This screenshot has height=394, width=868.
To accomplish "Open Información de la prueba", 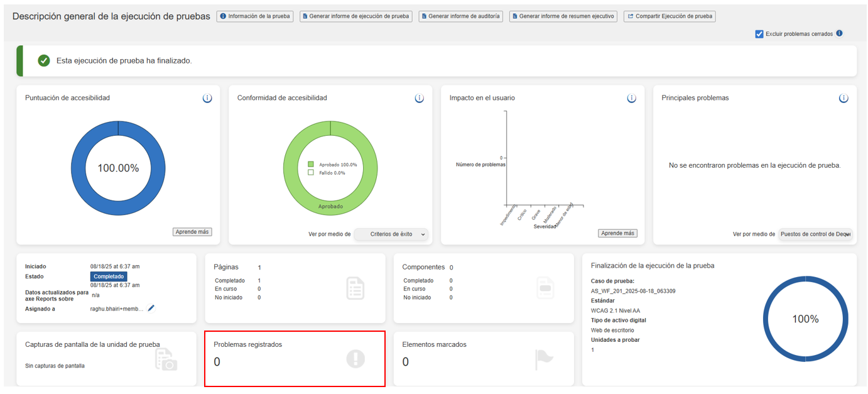I will (x=255, y=16).
